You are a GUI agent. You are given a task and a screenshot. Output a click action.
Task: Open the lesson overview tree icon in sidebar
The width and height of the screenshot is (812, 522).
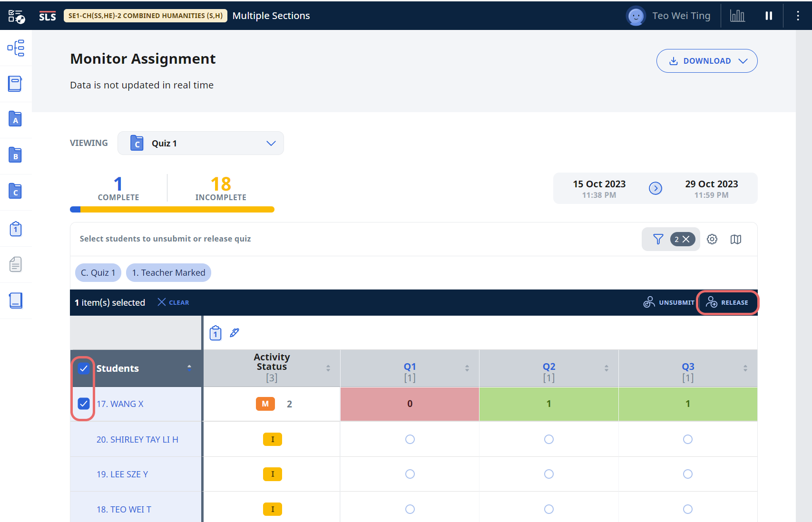(x=16, y=48)
